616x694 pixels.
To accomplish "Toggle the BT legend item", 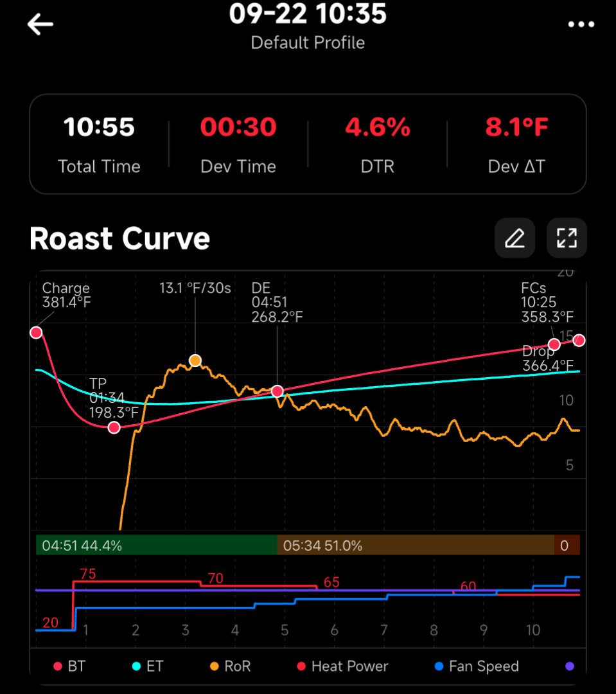I will 69,666.
